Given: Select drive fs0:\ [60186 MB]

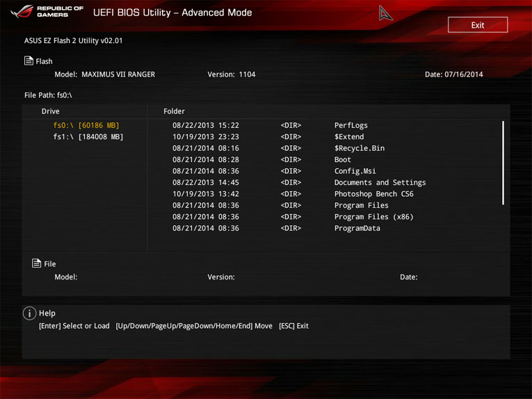Looking at the screenshot, I should coord(86,125).
